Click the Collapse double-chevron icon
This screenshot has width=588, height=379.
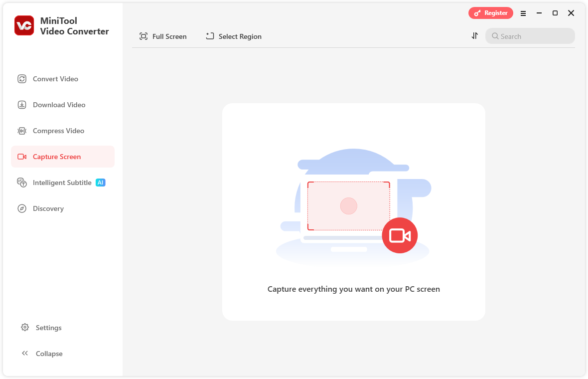(25, 353)
